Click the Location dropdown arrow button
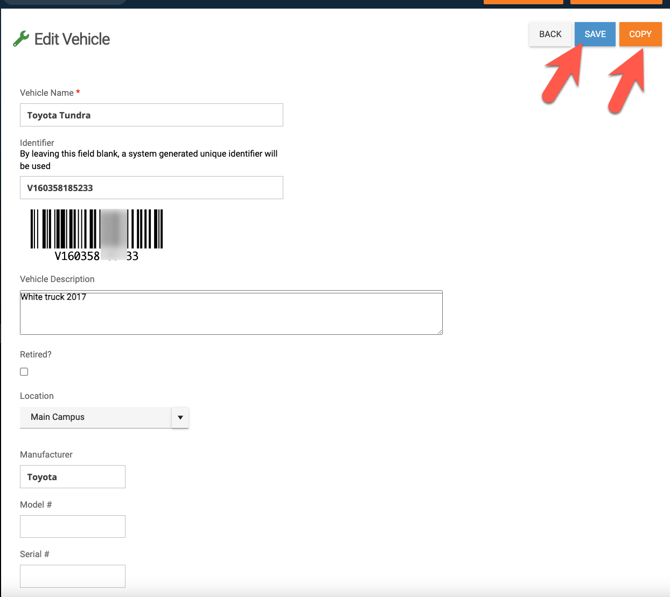670x597 pixels. coord(180,417)
